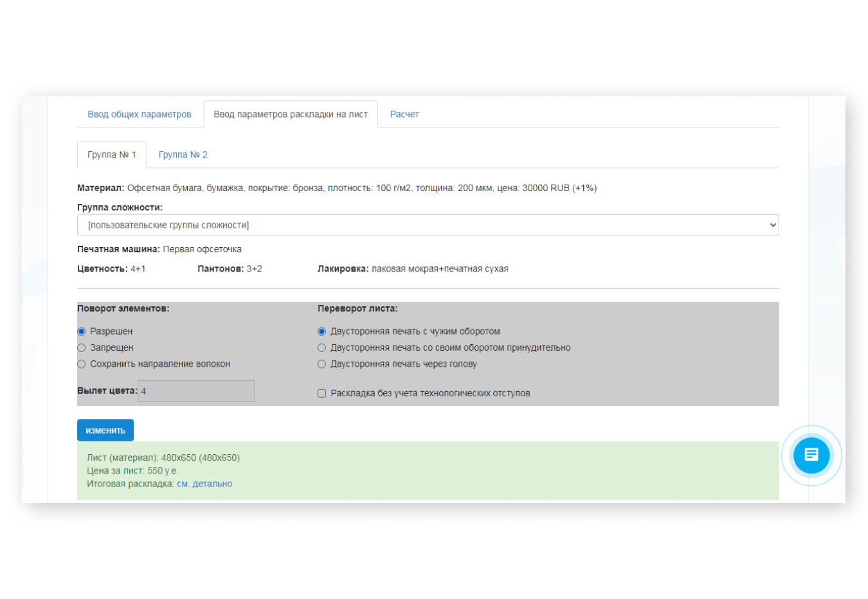Screen dimensions: 868x599
Task: Click the Пантонов: 3+2 value
Action: pyautogui.click(x=230, y=269)
